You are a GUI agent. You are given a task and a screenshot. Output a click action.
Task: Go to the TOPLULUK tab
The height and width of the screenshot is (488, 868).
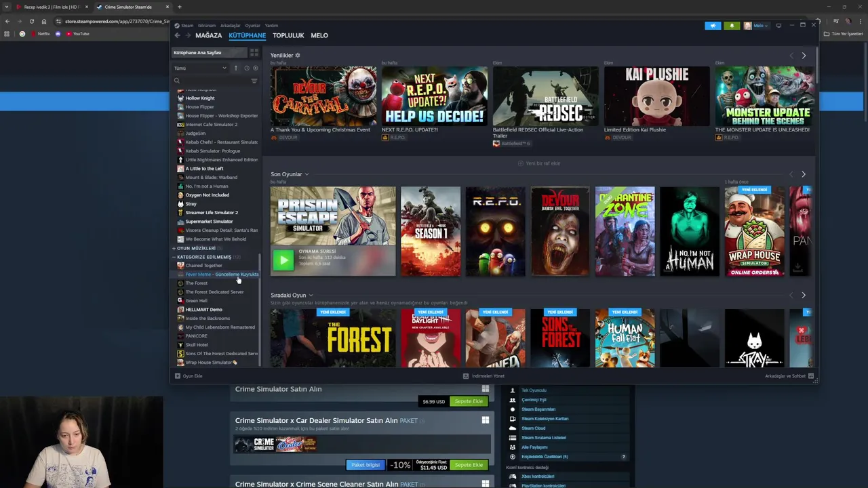pos(288,35)
